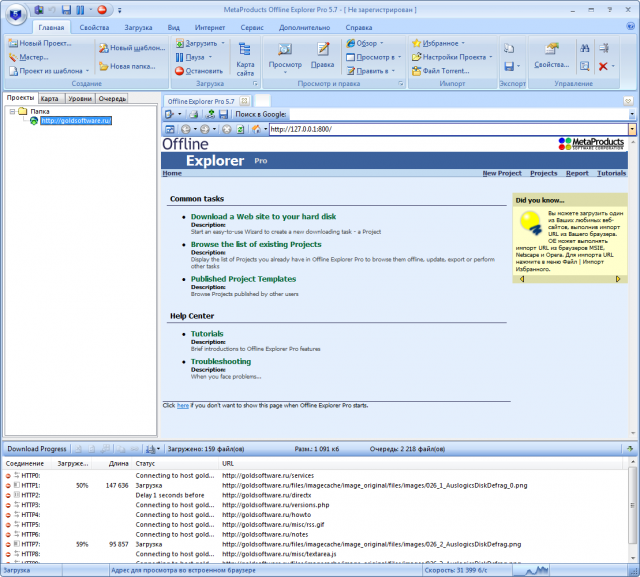
Task: Click the Export save disk icon
Action: pyautogui.click(x=509, y=66)
